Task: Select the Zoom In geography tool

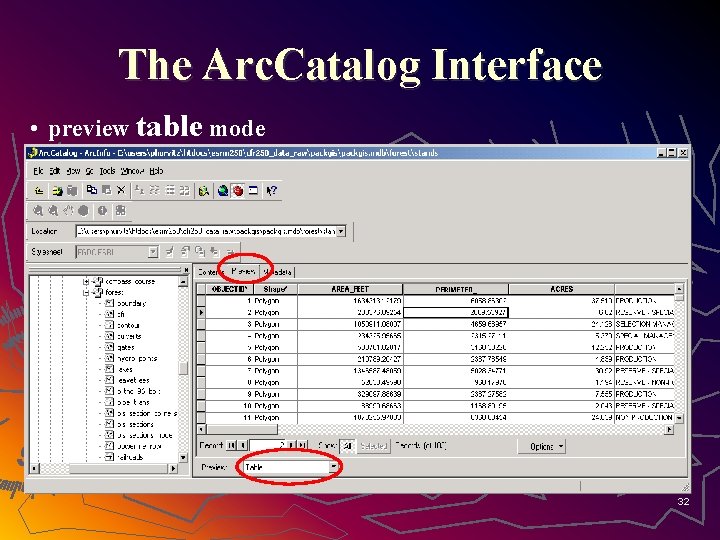Action: click(x=38, y=211)
